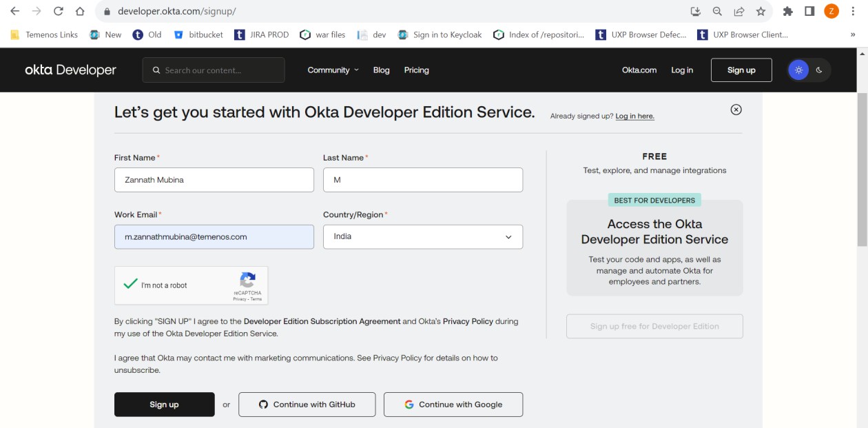Open the Country/Region dropdown
868x428 pixels.
(x=422, y=237)
